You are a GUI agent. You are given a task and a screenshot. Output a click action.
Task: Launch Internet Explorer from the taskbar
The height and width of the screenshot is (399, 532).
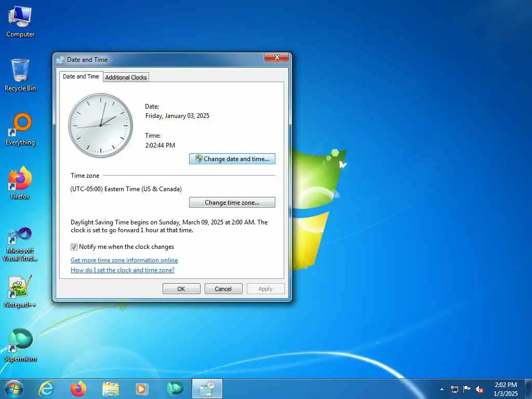[46, 389]
